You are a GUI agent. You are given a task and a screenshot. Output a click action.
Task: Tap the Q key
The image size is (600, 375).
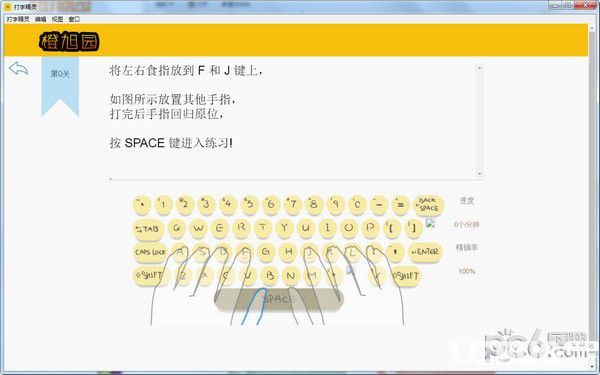pyautogui.click(x=177, y=228)
